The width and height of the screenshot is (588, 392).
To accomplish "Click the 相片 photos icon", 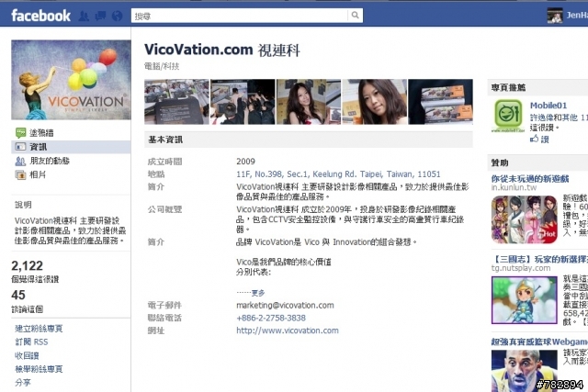I will 20,174.
